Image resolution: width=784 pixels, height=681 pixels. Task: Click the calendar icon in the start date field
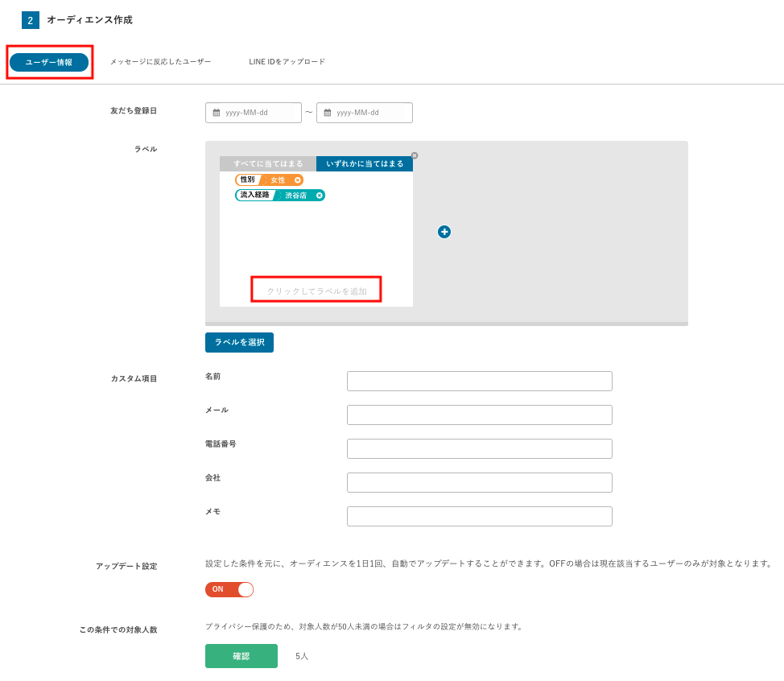click(x=217, y=113)
